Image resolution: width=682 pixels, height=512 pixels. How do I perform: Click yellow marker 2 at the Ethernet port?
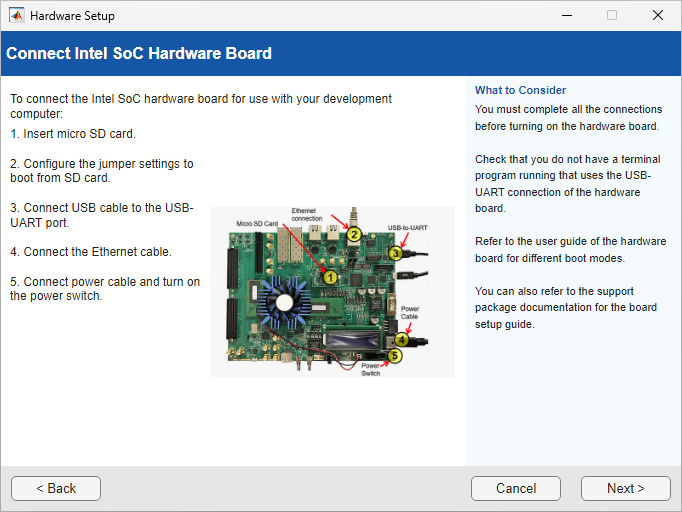click(353, 235)
